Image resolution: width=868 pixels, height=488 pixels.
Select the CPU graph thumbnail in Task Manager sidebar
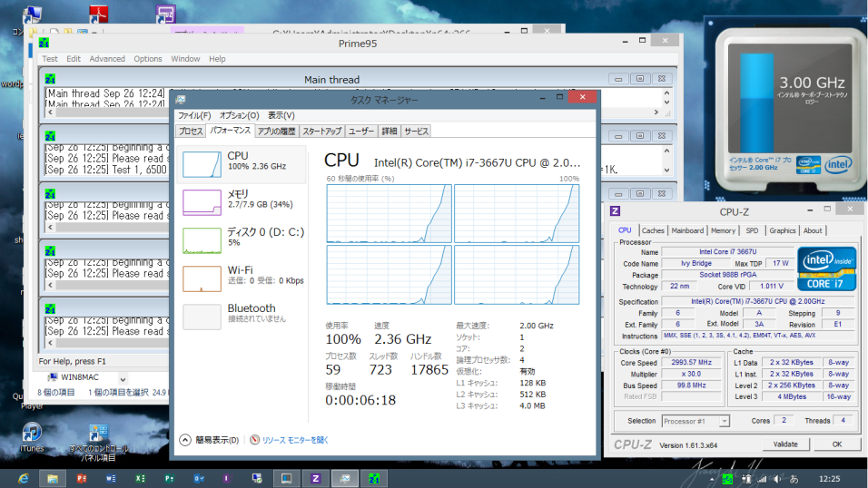pyautogui.click(x=202, y=165)
